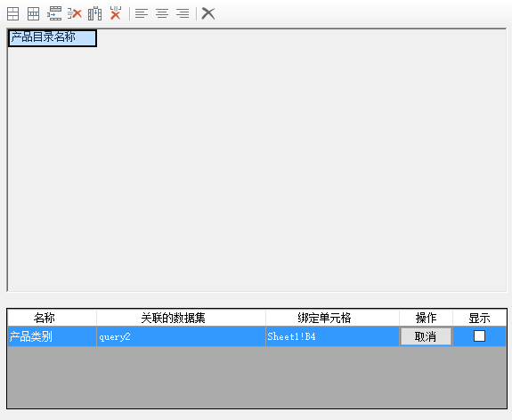
Task: Click the insert row icon
Action: click(x=54, y=13)
